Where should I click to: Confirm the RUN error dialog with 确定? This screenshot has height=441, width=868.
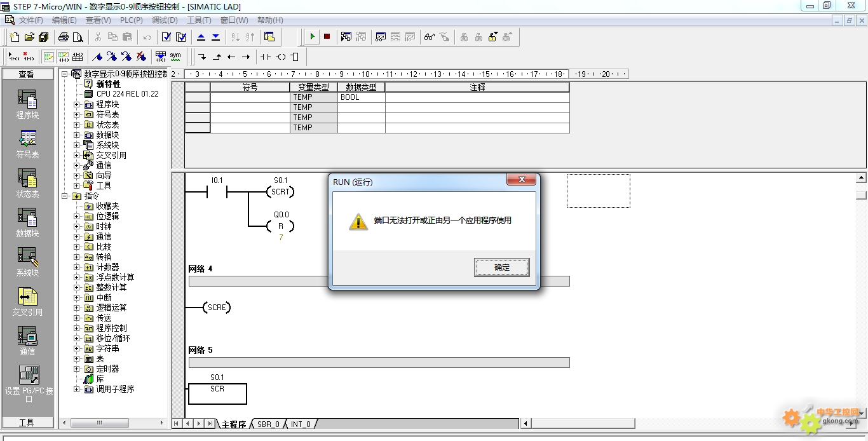coord(502,268)
